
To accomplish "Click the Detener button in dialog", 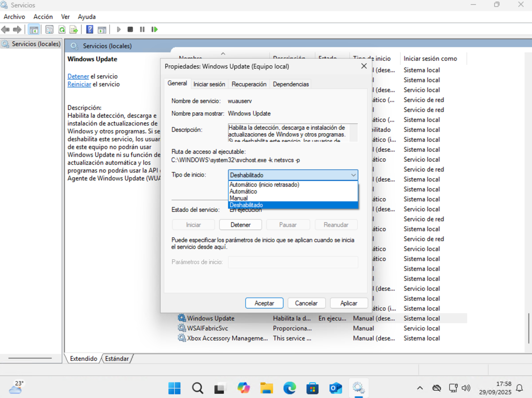I will (x=241, y=225).
